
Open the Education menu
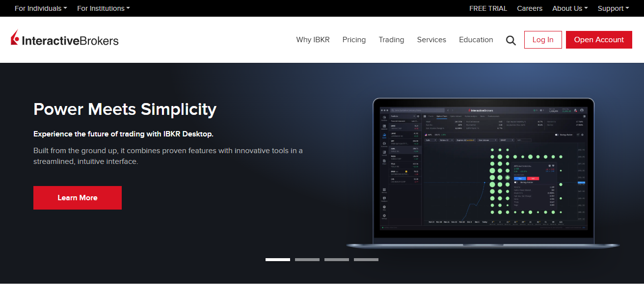(x=476, y=40)
